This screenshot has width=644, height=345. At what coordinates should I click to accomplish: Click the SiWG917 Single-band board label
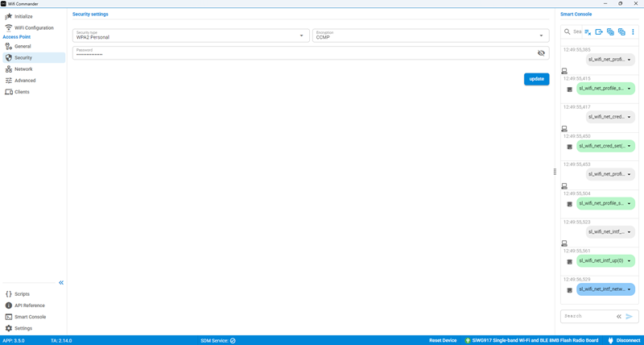pyautogui.click(x=535, y=340)
